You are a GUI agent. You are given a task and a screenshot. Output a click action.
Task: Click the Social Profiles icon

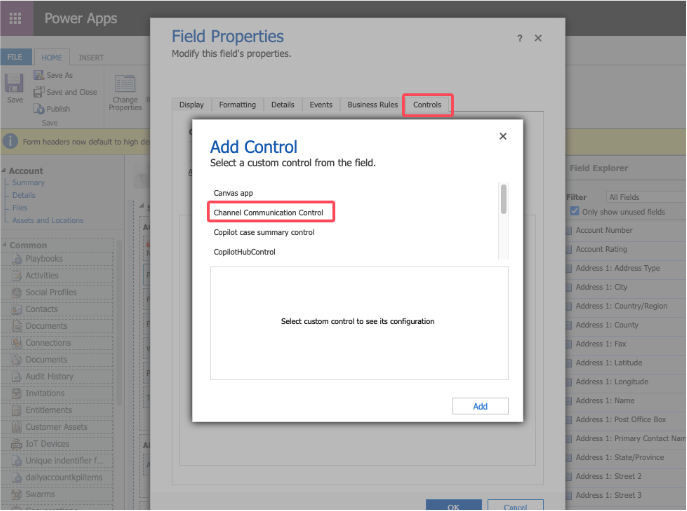(17, 292)
